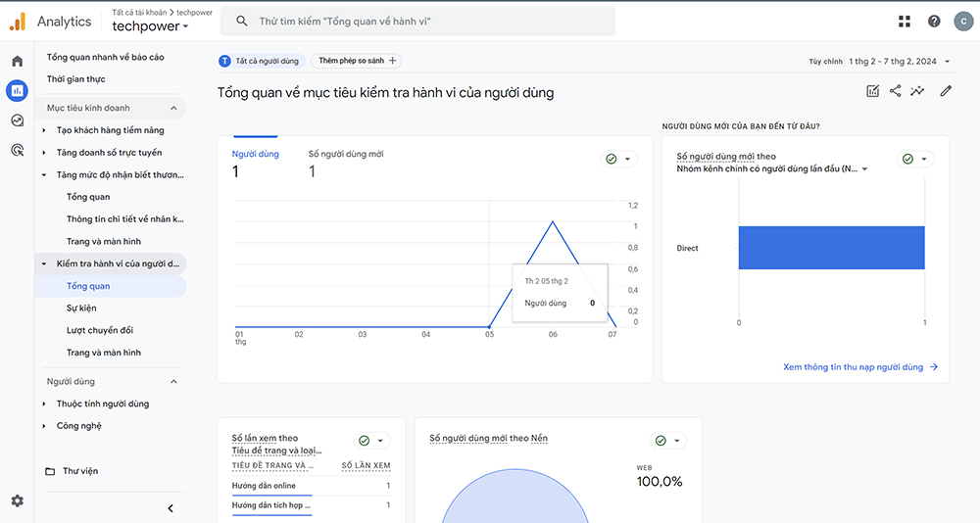Open data quality check dropdown on users chart

pos(618,159)
